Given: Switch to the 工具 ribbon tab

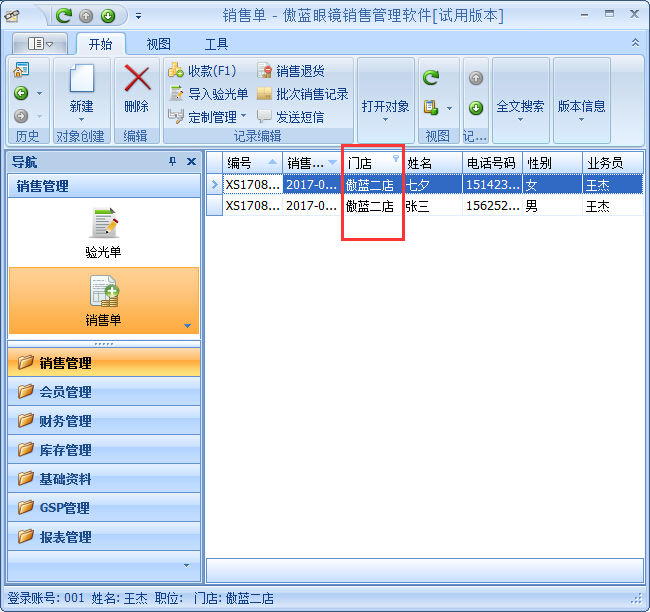Looking at the screenshot, I should tap(216, 44).
